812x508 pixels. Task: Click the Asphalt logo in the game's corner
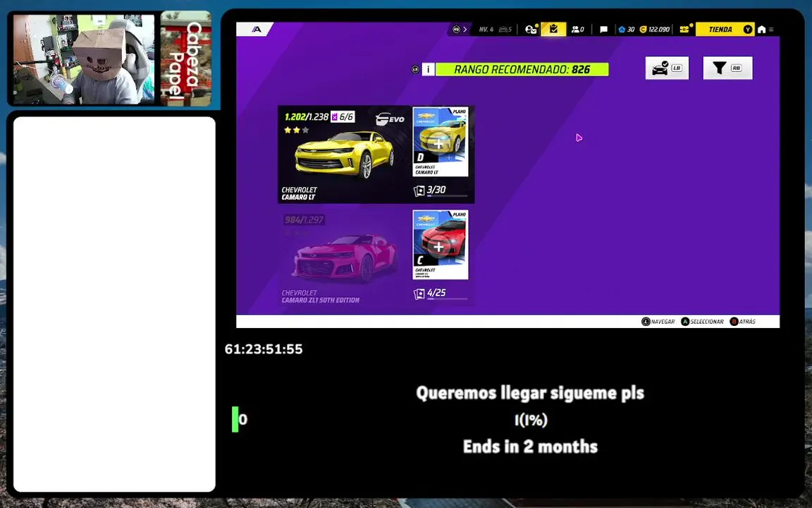click(257, 30)
